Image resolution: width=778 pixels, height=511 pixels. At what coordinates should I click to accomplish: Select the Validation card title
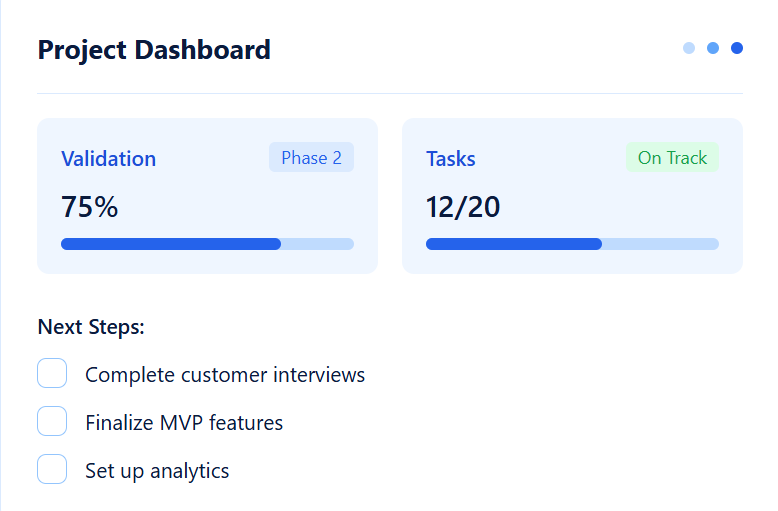pos(108,159)
